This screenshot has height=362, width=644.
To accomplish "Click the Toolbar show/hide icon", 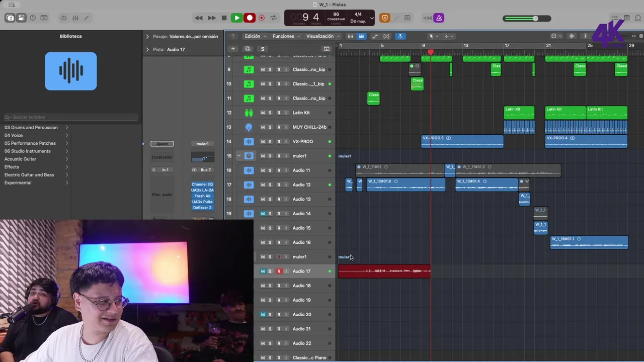I will point(44,18).
